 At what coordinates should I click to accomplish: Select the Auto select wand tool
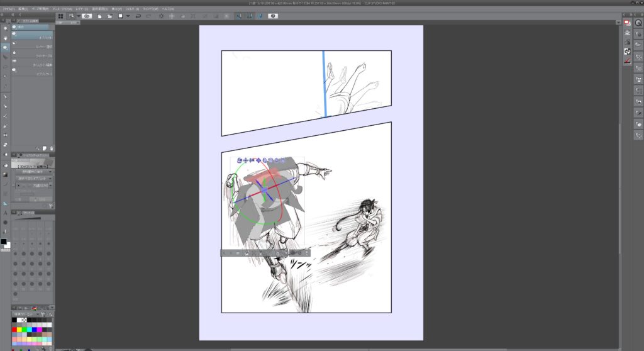[x=5, y=77]
